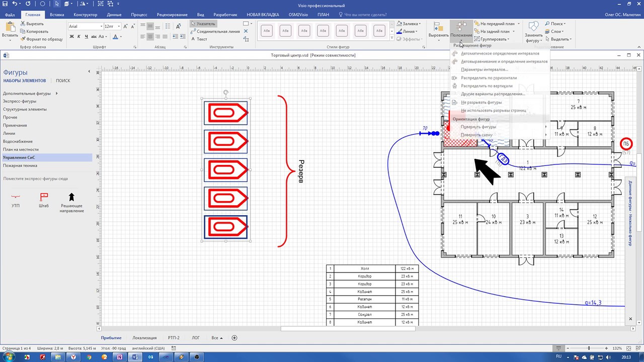This screenshot has width=644, height=362.
Task: Select the Text (Текст) tool
Action: tap(201, 39)
